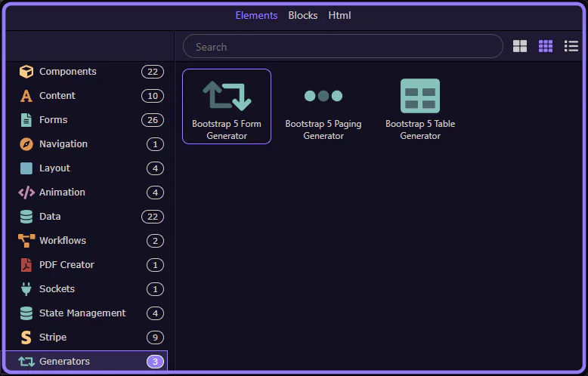
Task: Click the Forms document icon
Action: [x=26, y=120]
